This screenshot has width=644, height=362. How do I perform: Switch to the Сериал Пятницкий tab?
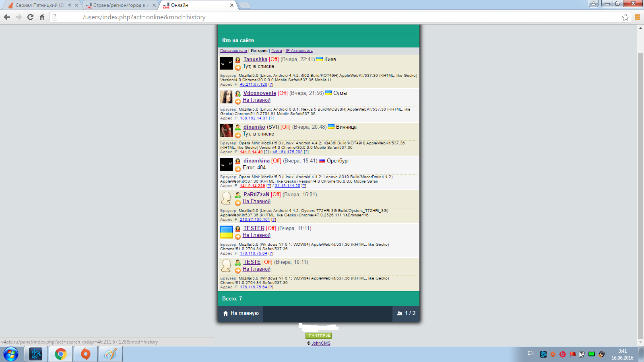(x=40, y=5)
